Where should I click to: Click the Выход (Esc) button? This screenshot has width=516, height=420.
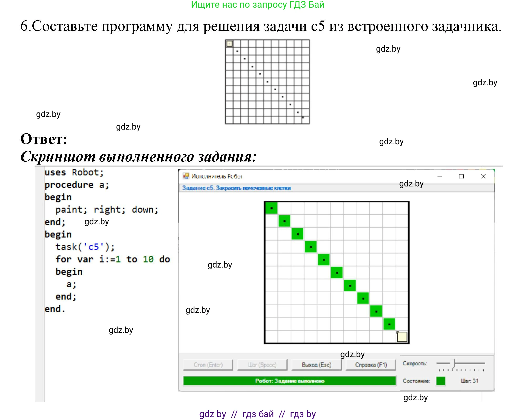(316, 365)
